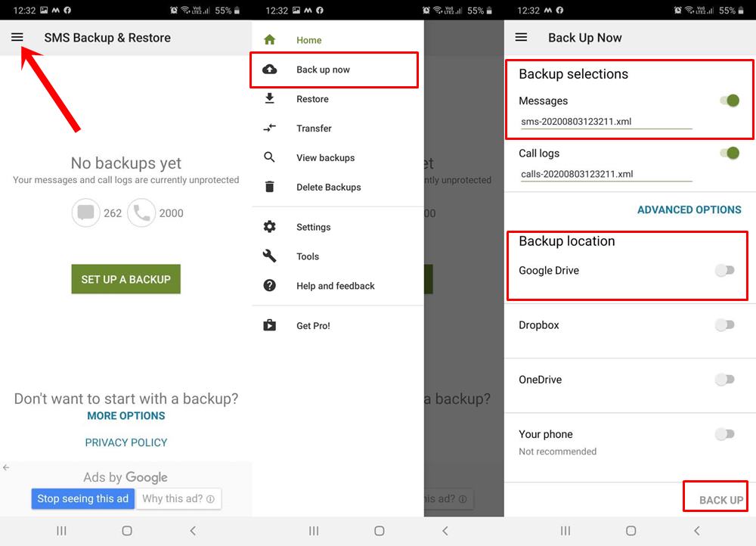Open PRIVACY POLICY link
The width and height of the screenshot is (756, 546).
[x=125, y=442]
